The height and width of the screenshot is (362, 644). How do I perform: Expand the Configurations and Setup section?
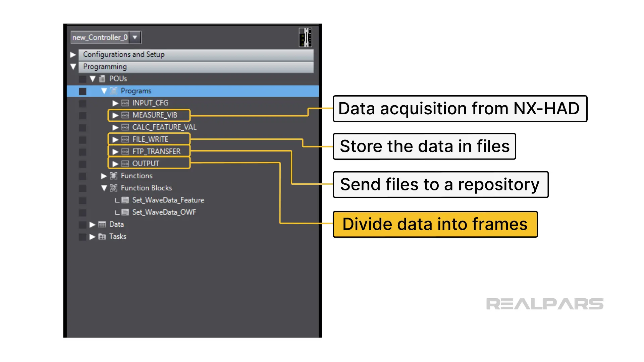(x=73, y=55)
